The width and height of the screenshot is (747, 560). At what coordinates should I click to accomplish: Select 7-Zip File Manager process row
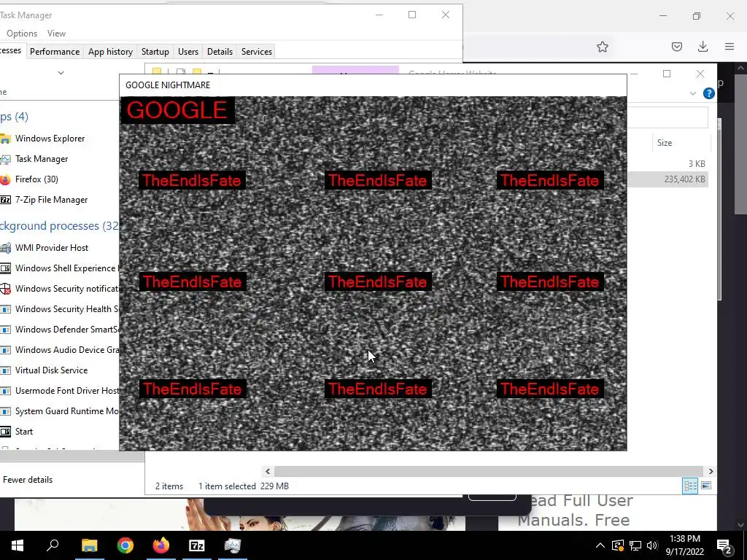coord(60,200)
